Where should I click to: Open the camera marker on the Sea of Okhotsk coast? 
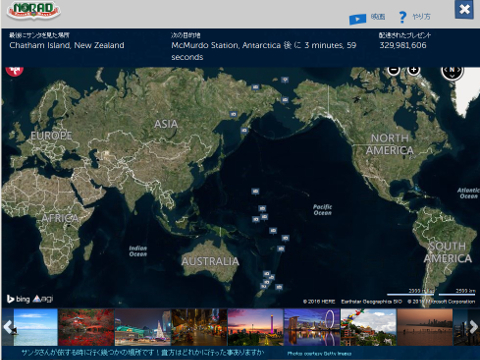tap(233, 114)
